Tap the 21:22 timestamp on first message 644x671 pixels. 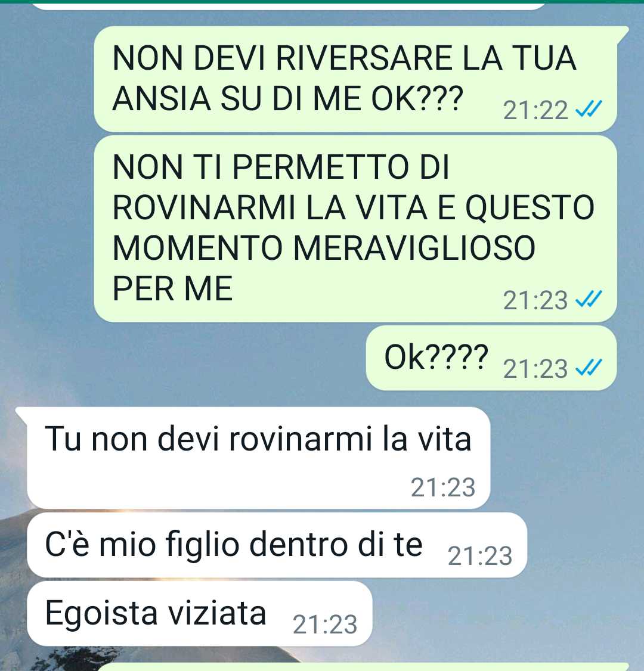click(x=535, y=110)
